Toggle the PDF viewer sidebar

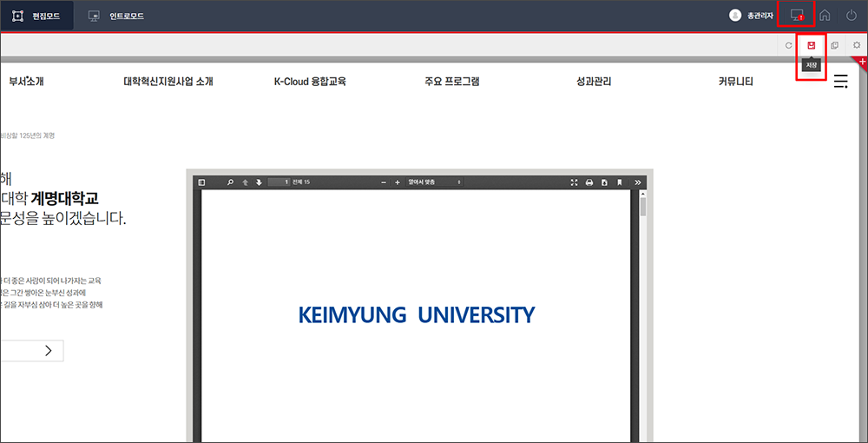[x=201, y=182]
